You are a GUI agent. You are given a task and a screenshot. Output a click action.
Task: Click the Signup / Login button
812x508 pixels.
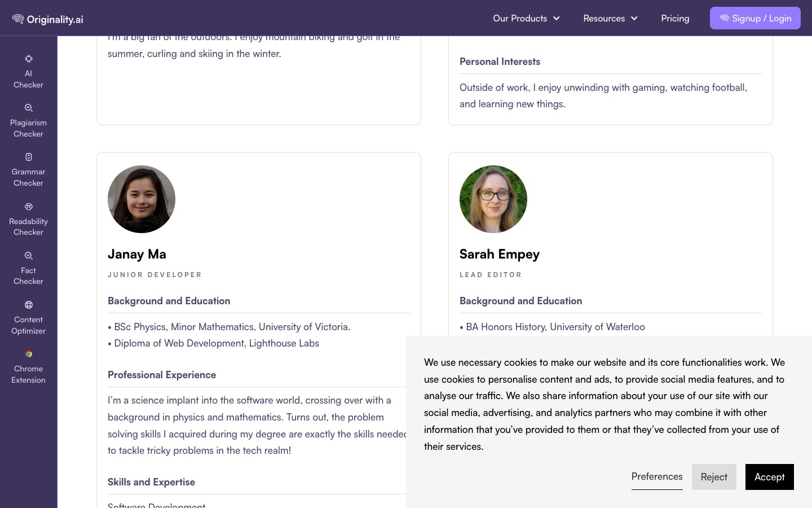[x=755, y=18]
